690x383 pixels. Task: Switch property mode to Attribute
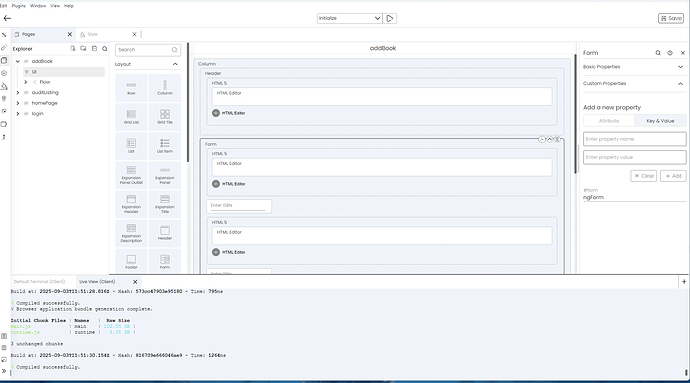coord(609,121)
